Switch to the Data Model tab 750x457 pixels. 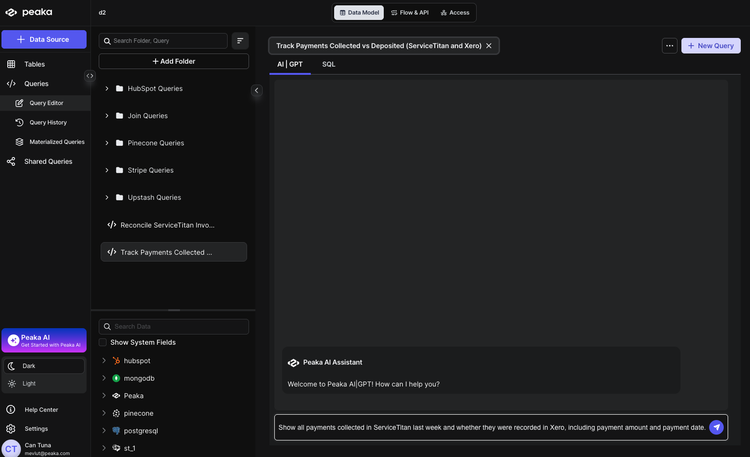(359, 12)
